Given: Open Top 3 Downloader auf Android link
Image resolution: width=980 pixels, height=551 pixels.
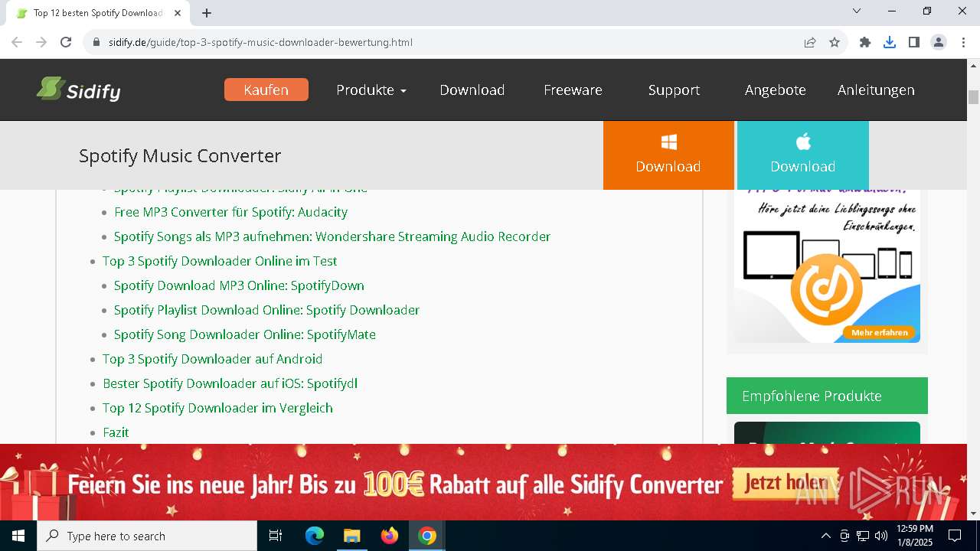Looking at the screenshot, I should tap(212, 359).
